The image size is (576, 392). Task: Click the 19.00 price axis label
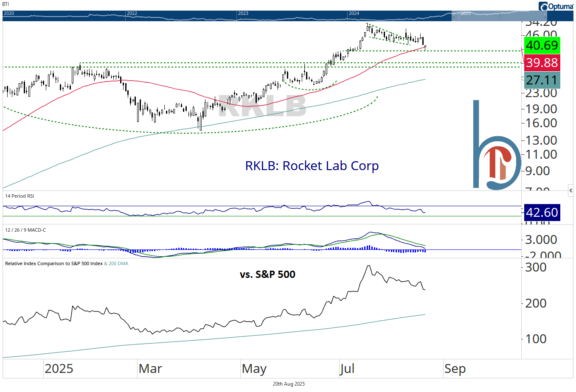[541, 109]
